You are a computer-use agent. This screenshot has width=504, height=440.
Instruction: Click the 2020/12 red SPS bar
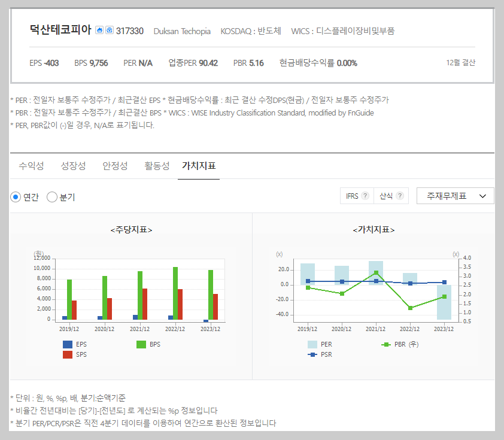tap(110, 309)
